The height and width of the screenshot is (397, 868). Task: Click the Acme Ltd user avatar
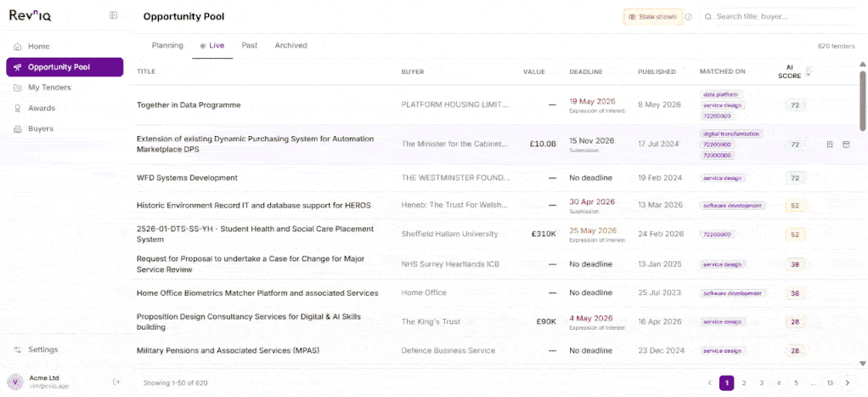pyautogui.click(x=14, y=382)
